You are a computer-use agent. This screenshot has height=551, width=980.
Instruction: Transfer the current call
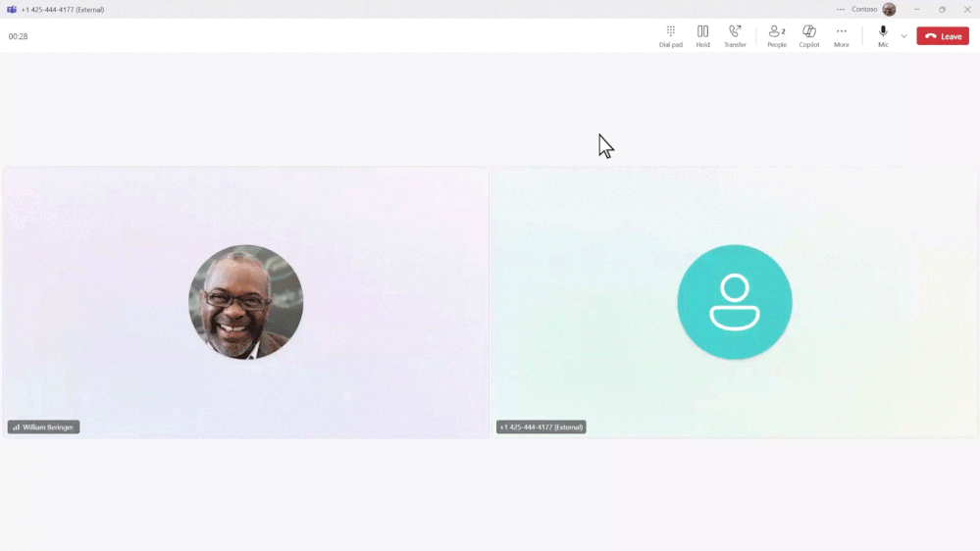click(x=735, y=36)
